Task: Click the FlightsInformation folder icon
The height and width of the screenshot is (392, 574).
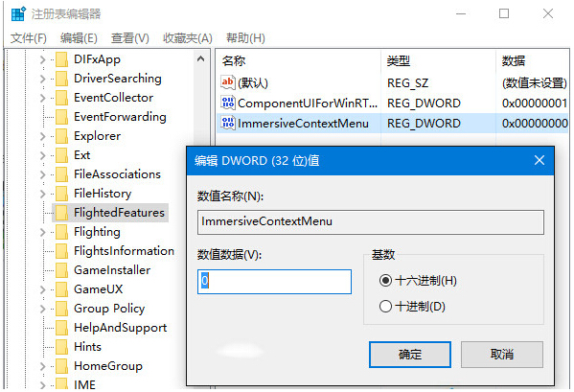Action: (x=61, y=251)
